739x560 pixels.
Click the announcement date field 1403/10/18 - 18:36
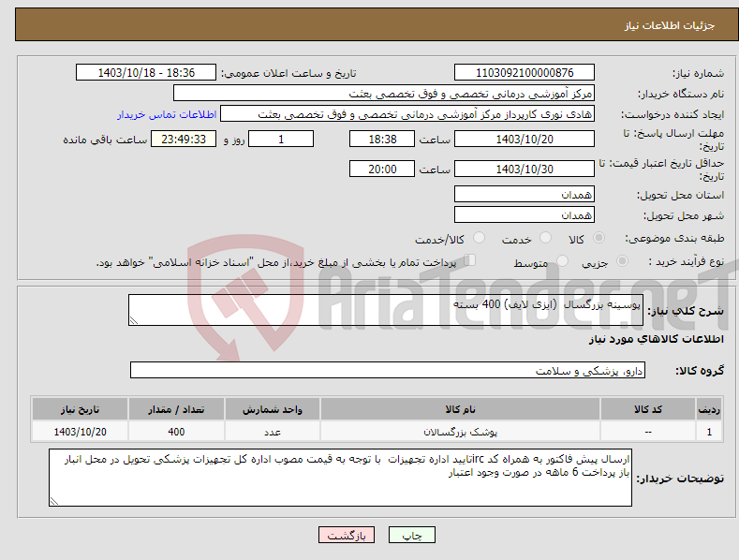pyautogui.click(x=145, y=73)
